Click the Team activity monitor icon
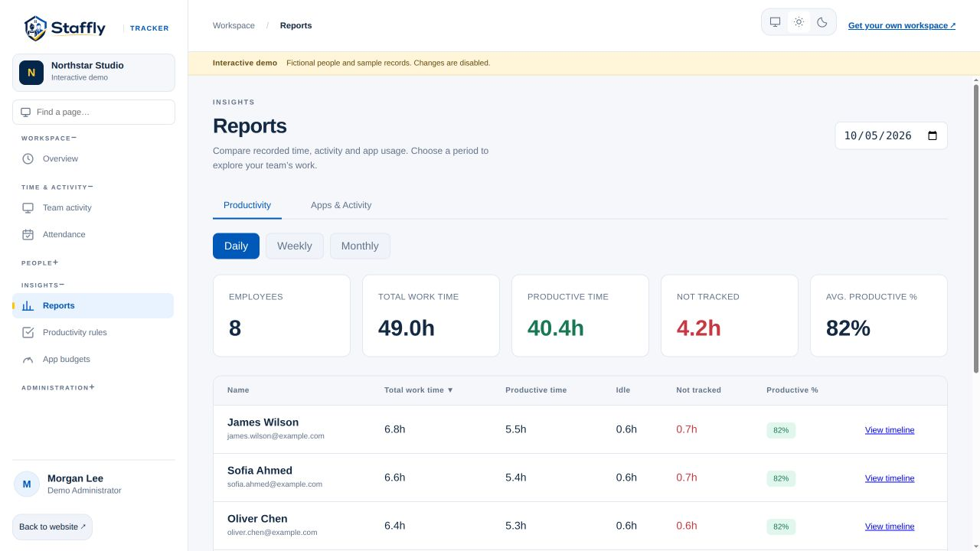The height and width of the screenshot is (551, 980). pos(28,207)
